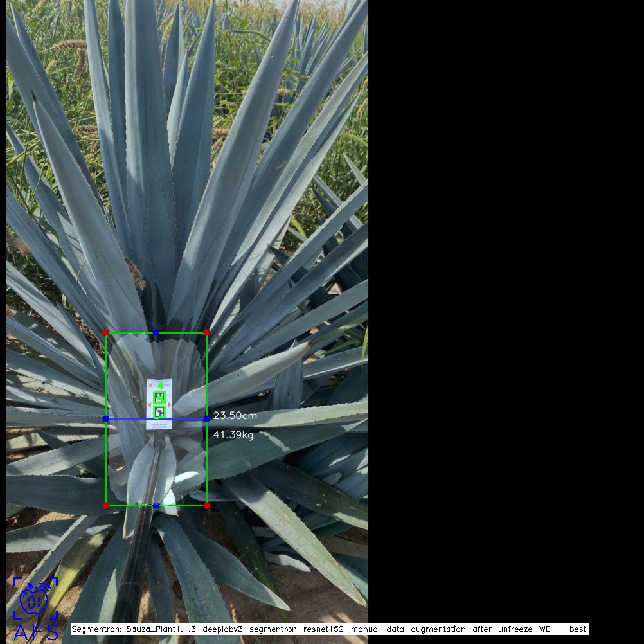This screenshot has height=644, width=644.
Task: Select the top-right red corner handle
Action: (206, 332)
